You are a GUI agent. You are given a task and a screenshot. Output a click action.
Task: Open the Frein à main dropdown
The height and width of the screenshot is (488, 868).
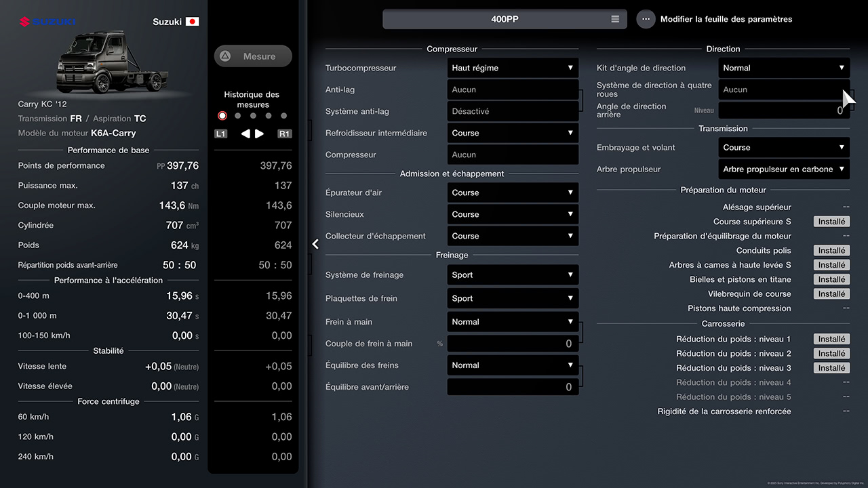click(x=513, y=322)
